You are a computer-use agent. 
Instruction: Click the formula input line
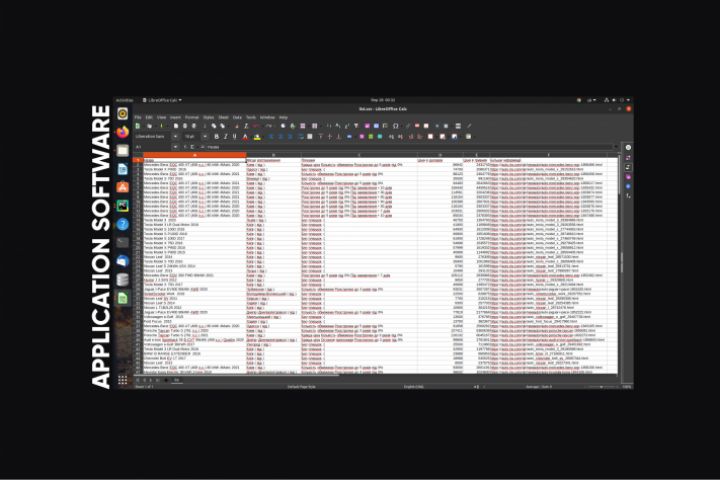pyautogui.click(x=409, y=147)
